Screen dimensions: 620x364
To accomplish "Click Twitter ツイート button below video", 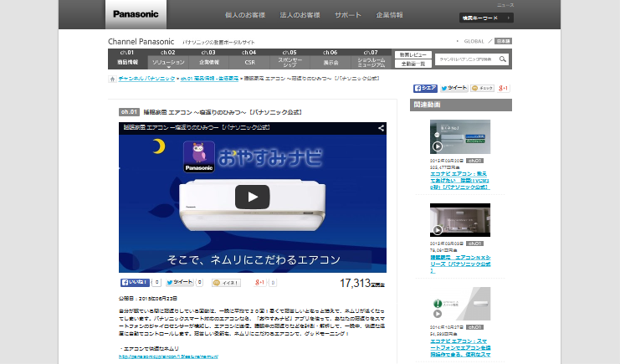I will tap(180, 282).
